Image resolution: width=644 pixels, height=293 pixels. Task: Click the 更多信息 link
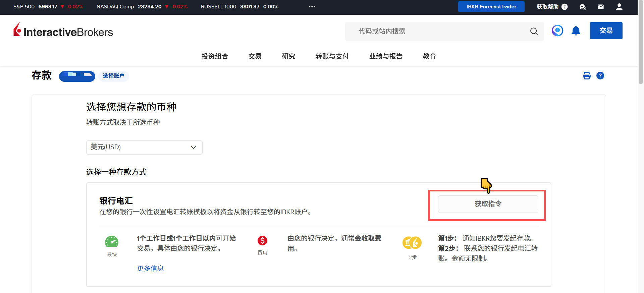tap(150, 268)
